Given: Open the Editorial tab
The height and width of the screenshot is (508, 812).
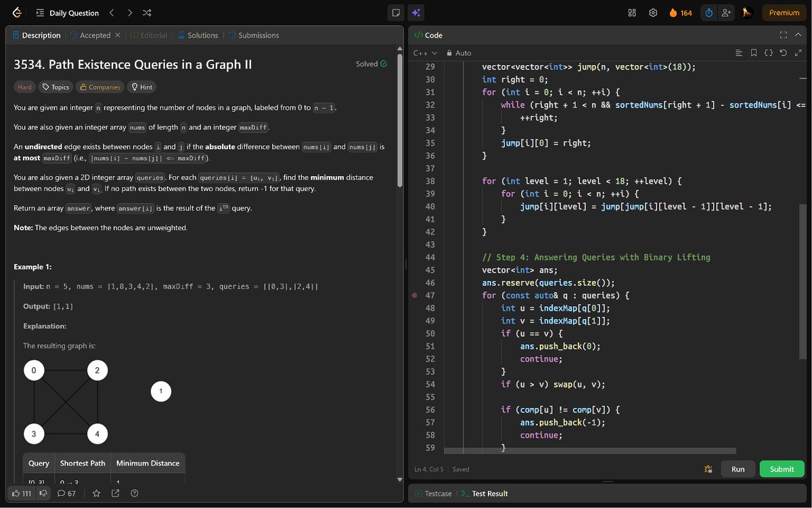Looking at the screenshot, I should (148, 35).
